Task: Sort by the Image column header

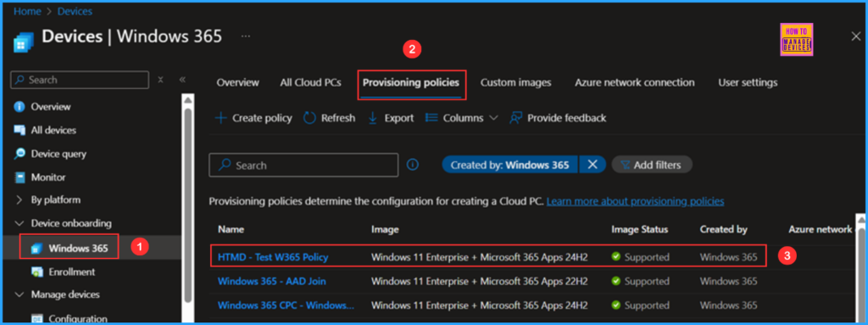Action: coord(385,229)
